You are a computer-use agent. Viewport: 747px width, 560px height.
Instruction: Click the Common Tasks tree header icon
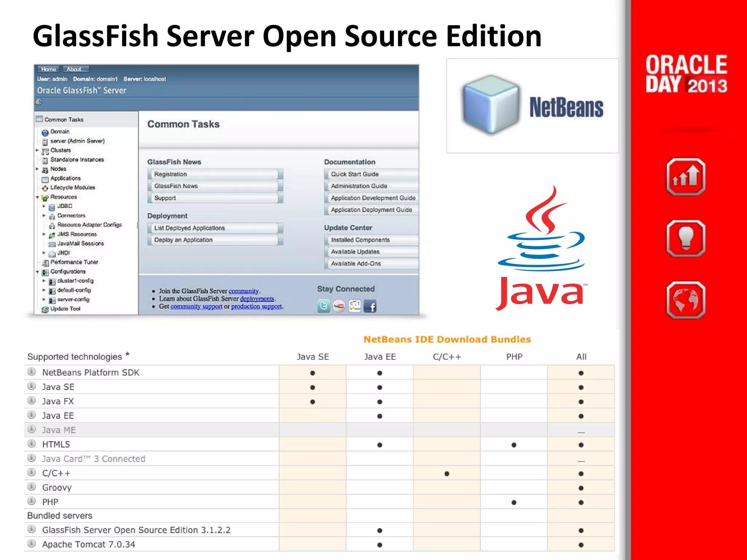pos(39,119)
